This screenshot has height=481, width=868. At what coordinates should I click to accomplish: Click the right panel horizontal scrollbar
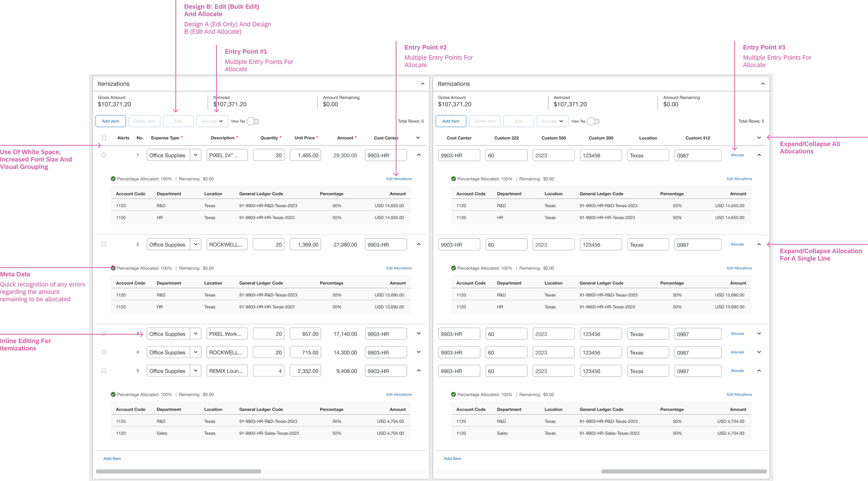[684, 471]
